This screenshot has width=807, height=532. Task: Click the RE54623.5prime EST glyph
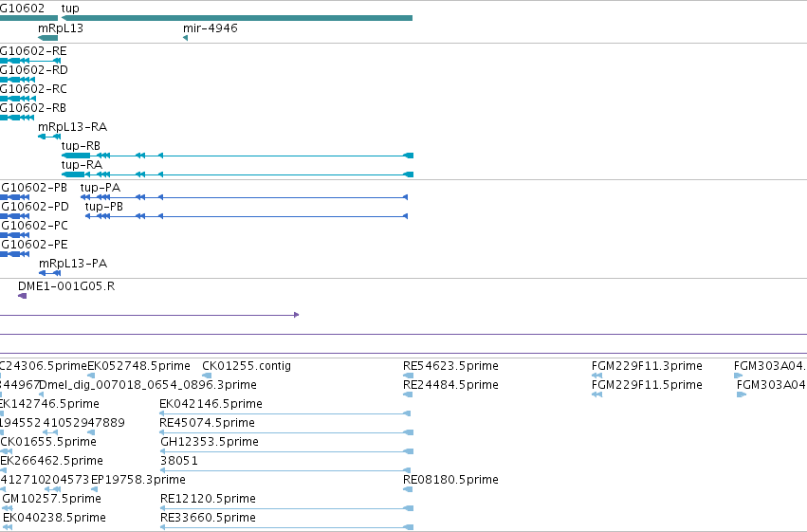(408, 376)
